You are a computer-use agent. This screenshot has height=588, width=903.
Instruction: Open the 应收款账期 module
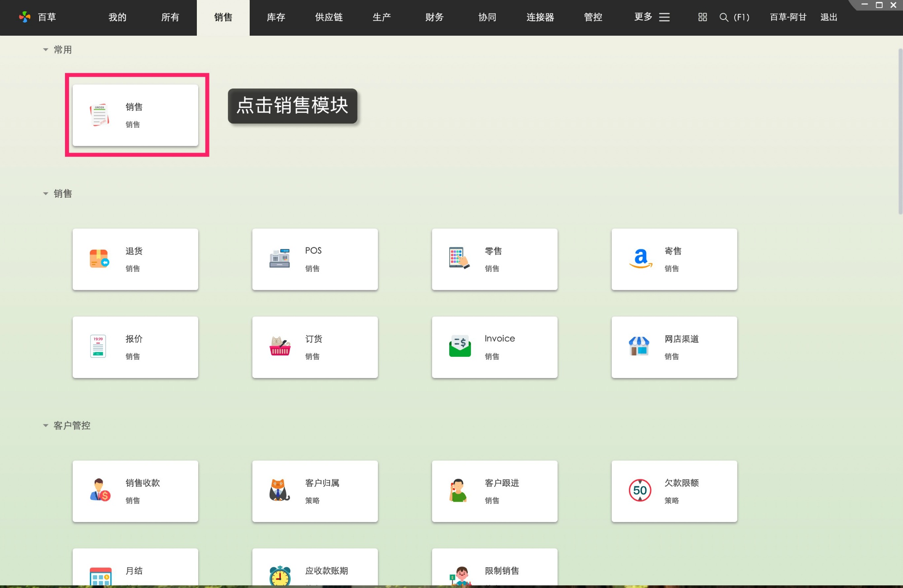[x=315, y=570]
